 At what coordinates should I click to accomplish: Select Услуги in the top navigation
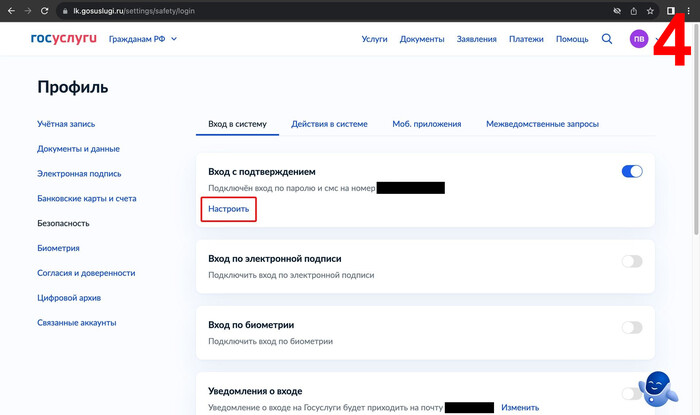click(x=374, y=39)
